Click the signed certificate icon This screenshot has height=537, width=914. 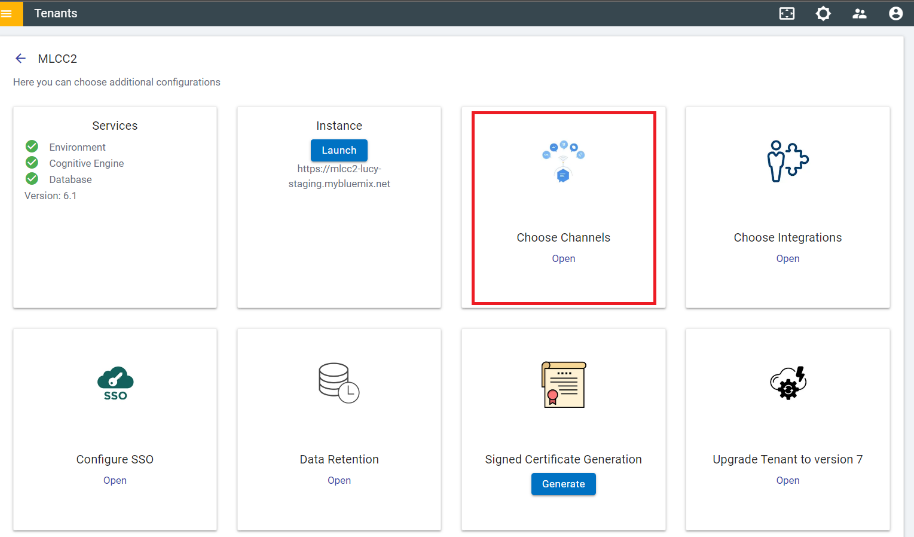coord(563,384)
